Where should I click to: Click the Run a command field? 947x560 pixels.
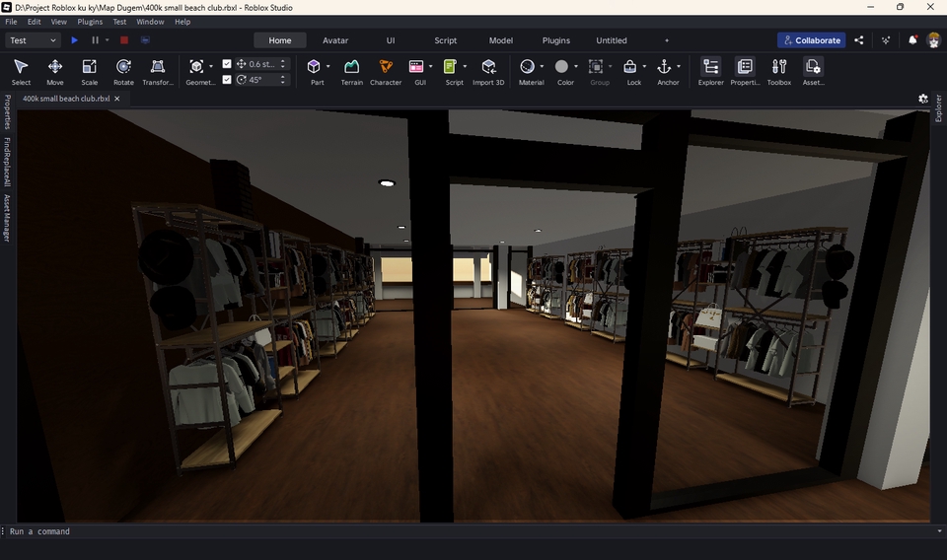point(395,531)
